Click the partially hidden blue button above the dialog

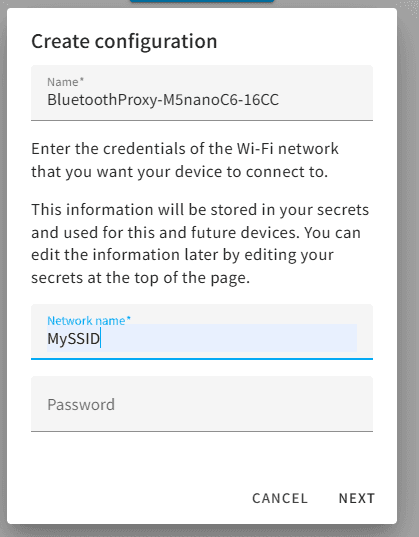[202, 1]
